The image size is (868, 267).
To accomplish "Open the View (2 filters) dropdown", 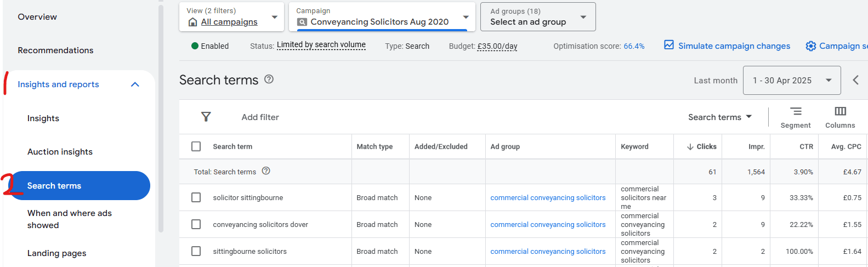I will [232, 16].
